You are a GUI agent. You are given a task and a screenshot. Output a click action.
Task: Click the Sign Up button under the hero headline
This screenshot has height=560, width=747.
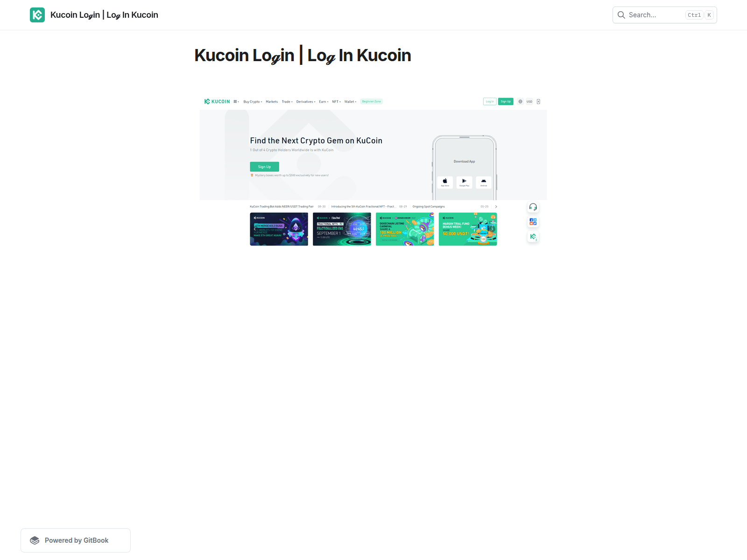[x=264, y=167]
